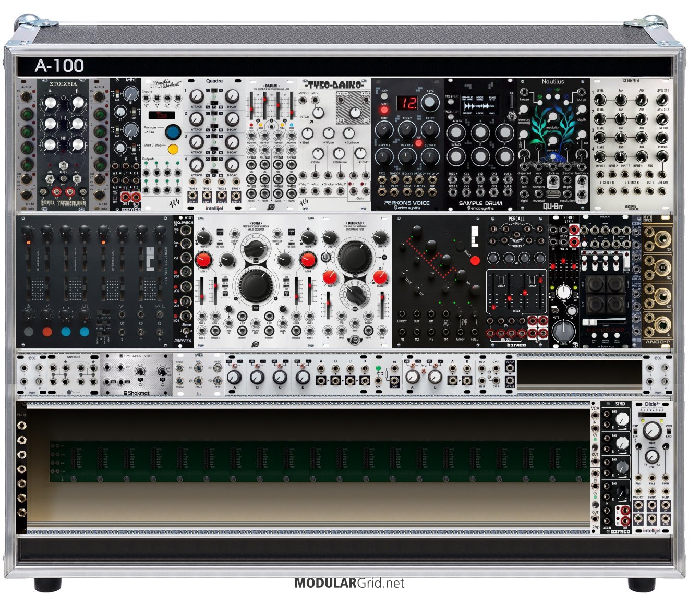Viewport: 700px width, 594px height.
Task: Click the red OUT 1 jack on A*B+C
Action: [125, 198]
